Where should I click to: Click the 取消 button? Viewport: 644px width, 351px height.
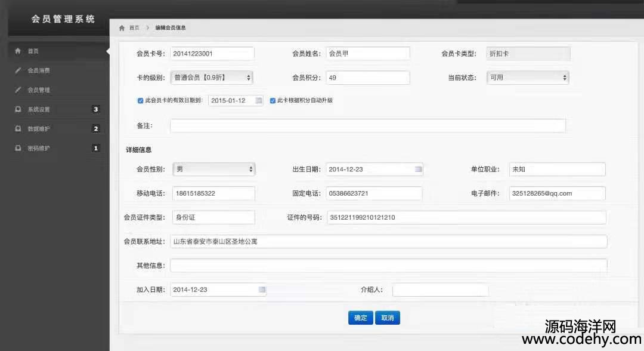[x=388, y=318]
